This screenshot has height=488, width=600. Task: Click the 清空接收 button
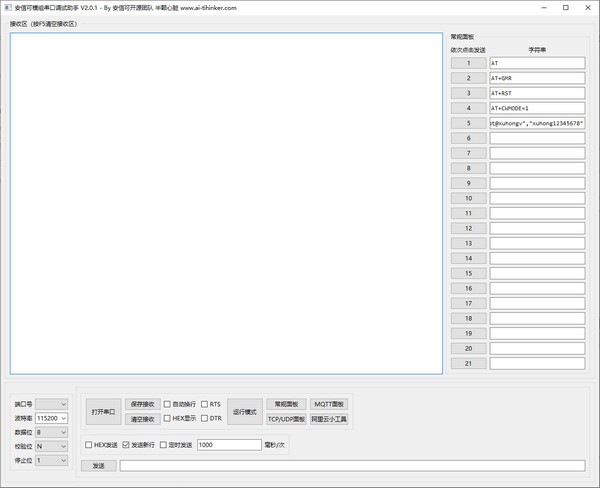pyautogui.click(x=143, y=419)
